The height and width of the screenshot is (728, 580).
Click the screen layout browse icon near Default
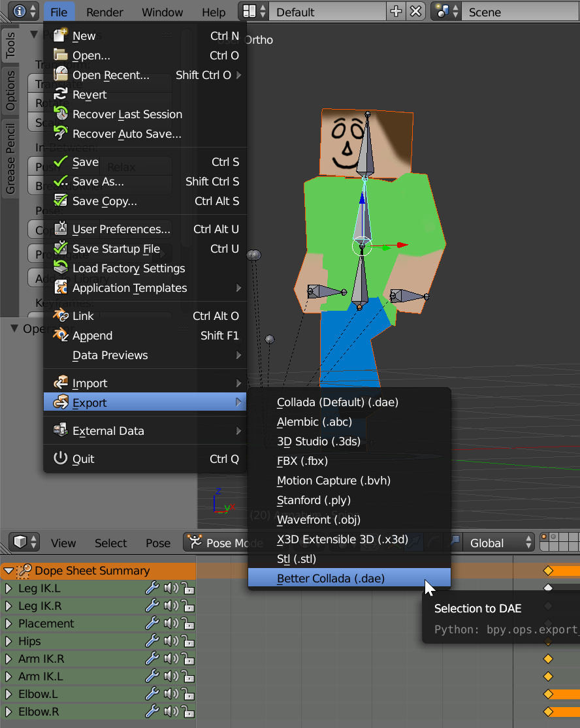point(250,11)
